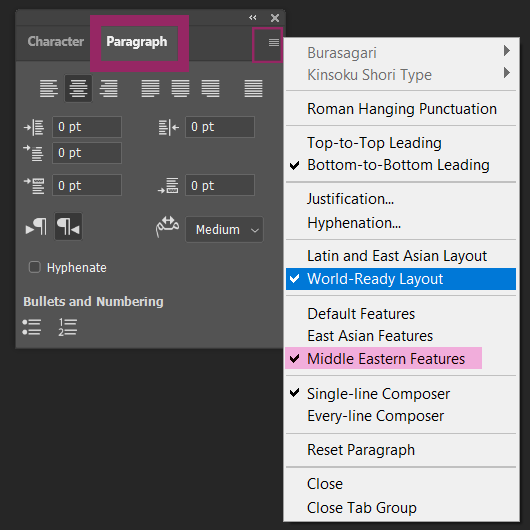Open the Medium kashida dropdown

(224, 230)
